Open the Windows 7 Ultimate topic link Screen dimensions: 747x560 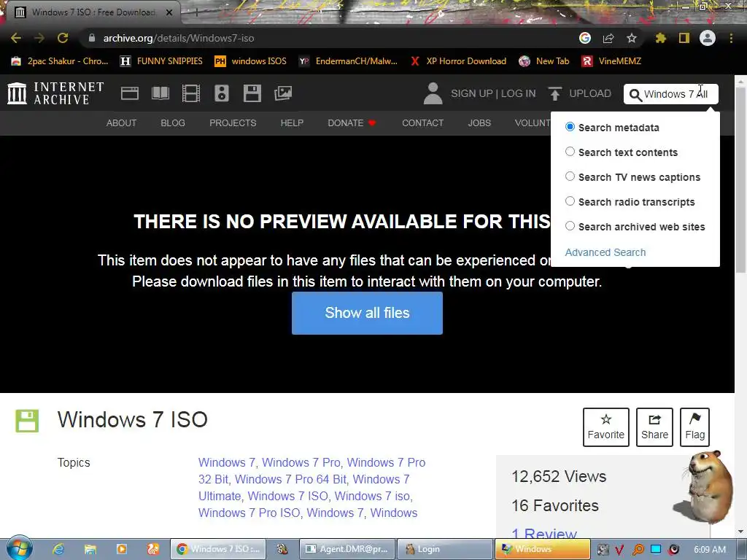click(305, 488)
